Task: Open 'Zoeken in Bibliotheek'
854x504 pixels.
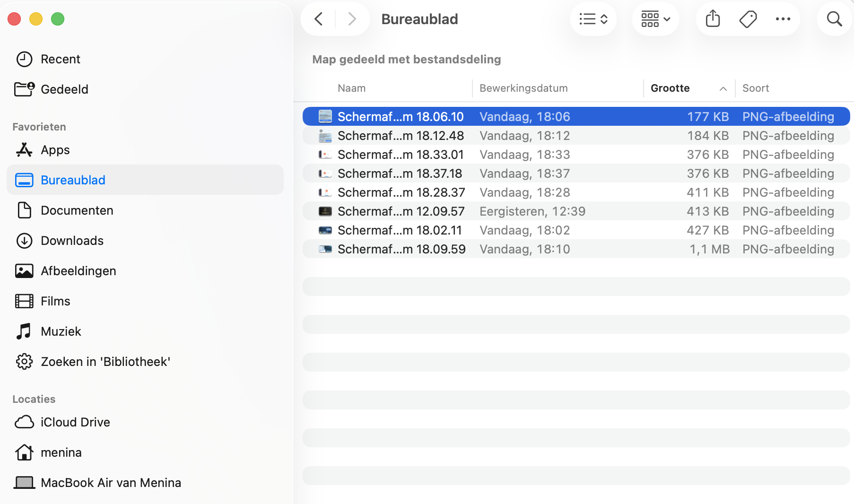Action: click(105, 361)
